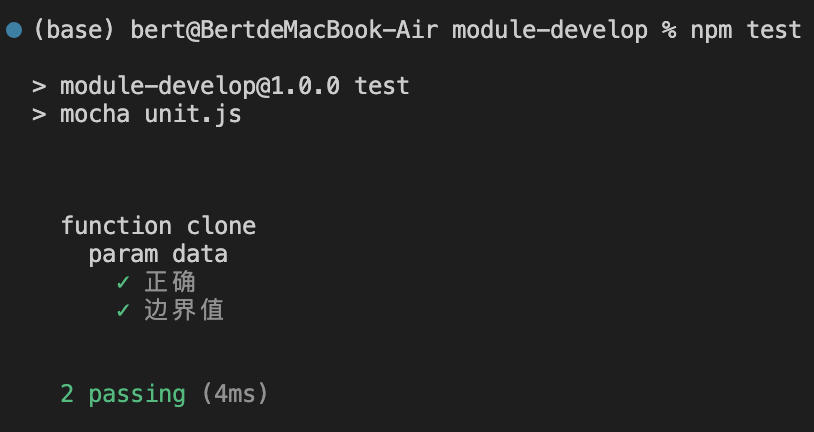Click the percent prompt symbol
The image size is (814, 432).
tap(669, 30)
